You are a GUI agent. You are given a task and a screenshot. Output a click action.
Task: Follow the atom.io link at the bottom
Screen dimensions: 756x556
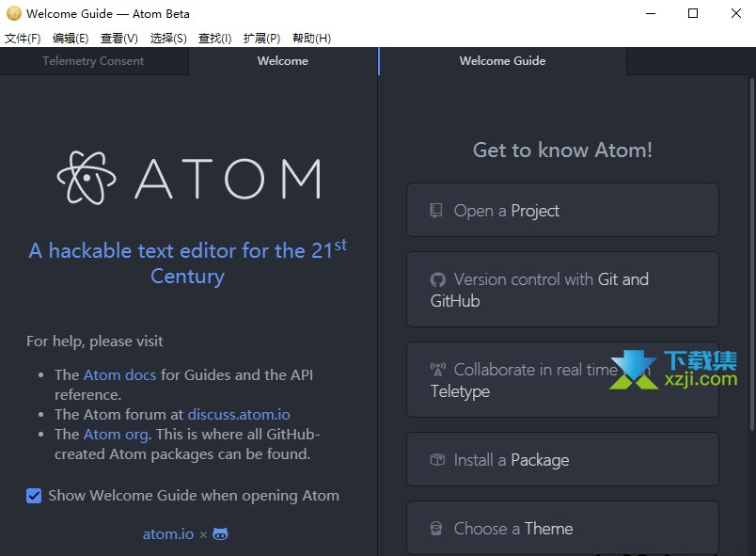pyautogui.click(x=168, y=533)
